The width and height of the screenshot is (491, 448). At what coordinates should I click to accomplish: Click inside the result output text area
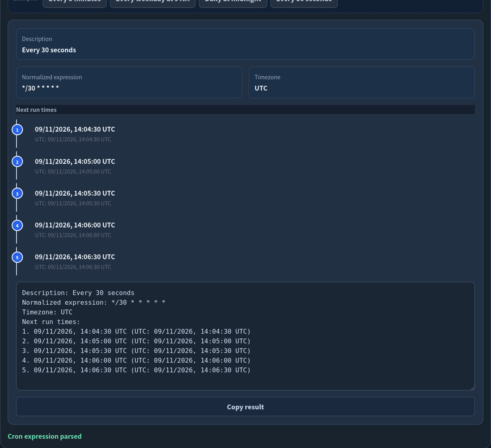click(x=245, y=336)
